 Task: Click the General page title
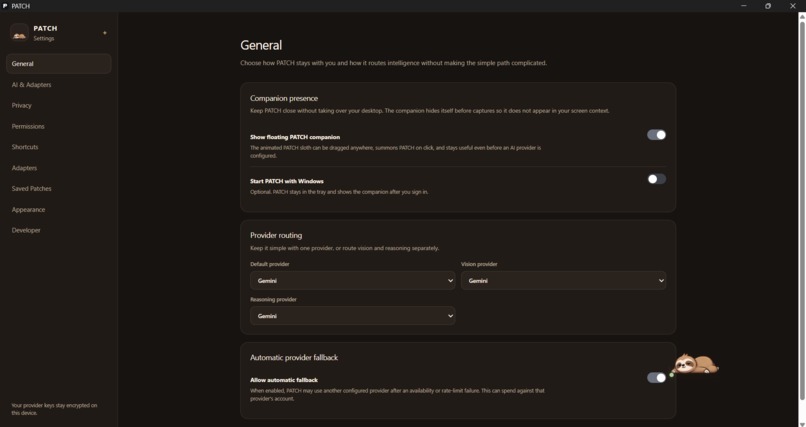pyautogui.click(x=261, y=45)
